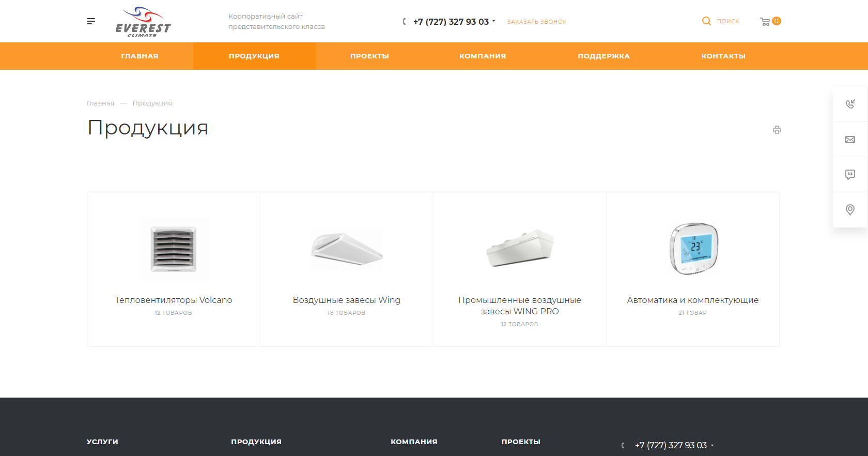
Task: Open the ПОДДЕРЖКА menu item
Action: coord(603,56)
